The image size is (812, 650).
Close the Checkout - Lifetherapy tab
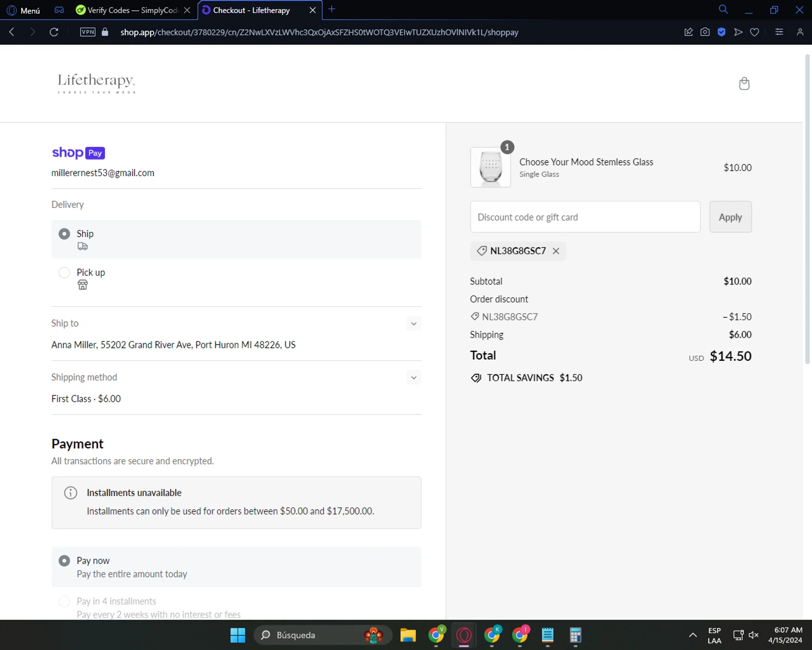coord(313,10)
